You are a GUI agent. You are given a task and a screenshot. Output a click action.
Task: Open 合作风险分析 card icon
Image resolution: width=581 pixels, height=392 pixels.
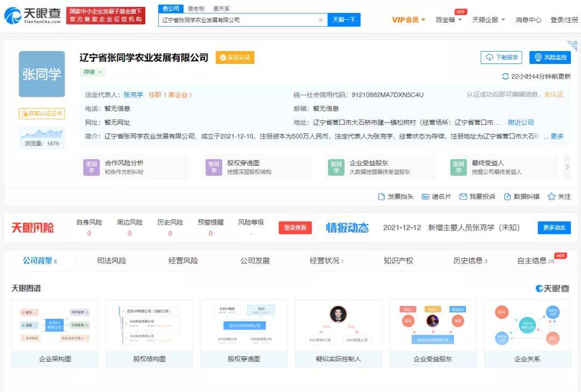(x=91, y=167)
